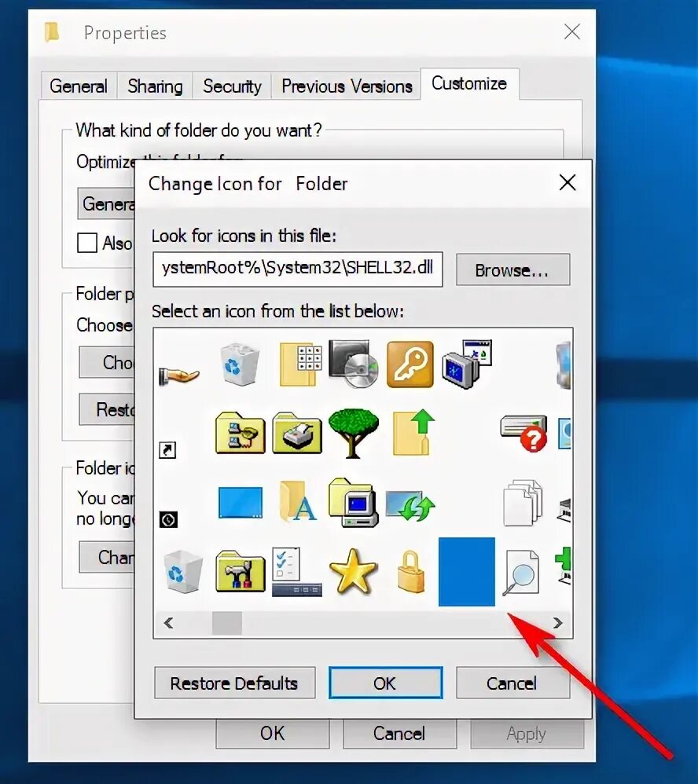Viewport: 698px width, 784px height.
Task: Click the icon list scroll left arrow
Action: (x=169, y=623)
